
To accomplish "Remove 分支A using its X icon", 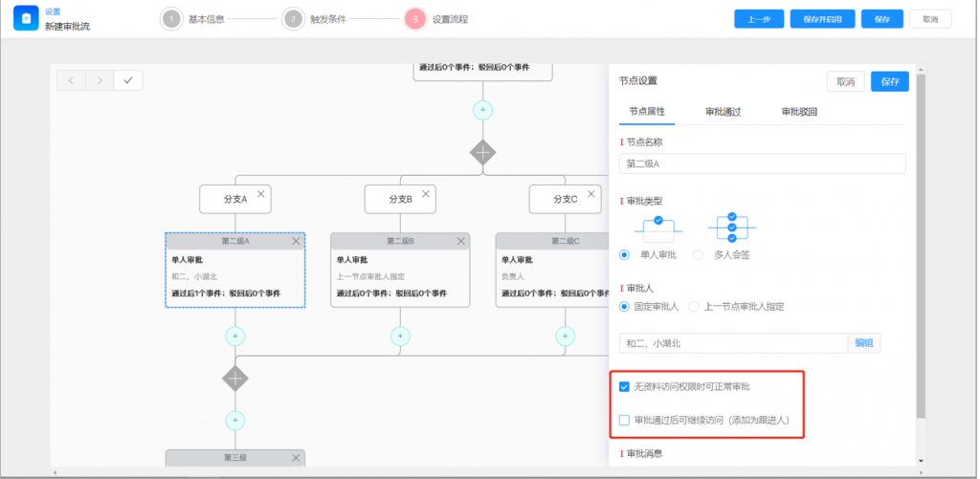I will (260, 193).
